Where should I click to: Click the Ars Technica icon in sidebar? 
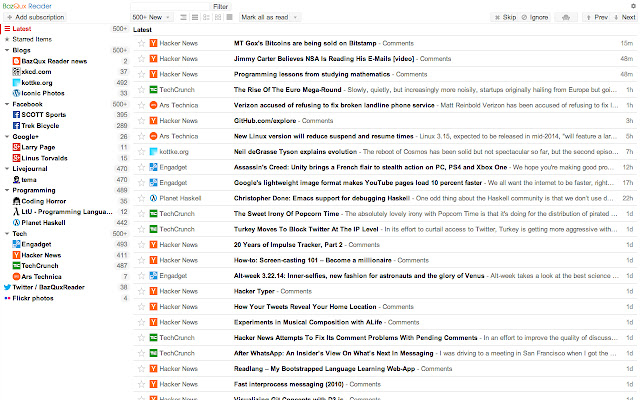16,277
